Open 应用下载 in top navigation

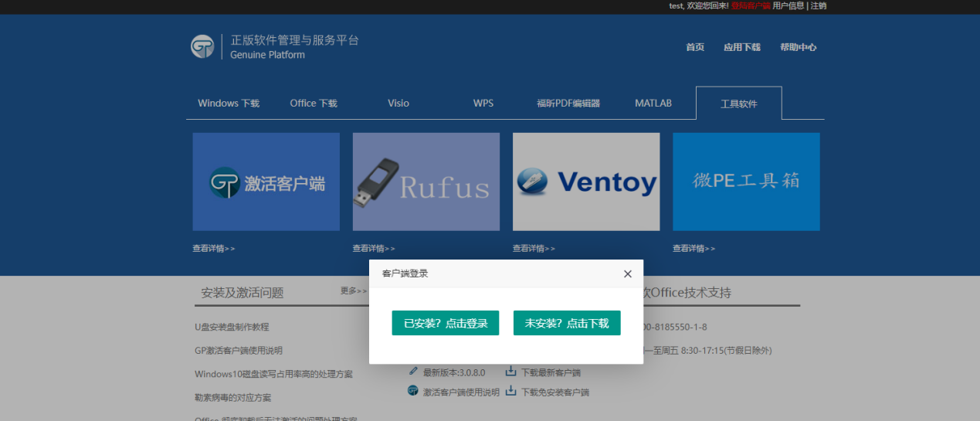pyautogui.click(x=741, y=47)
